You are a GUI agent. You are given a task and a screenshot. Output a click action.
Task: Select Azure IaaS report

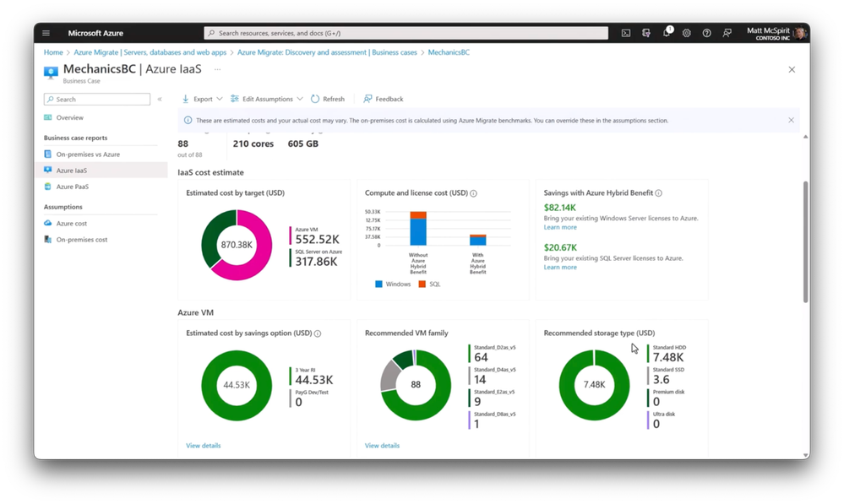101,171
